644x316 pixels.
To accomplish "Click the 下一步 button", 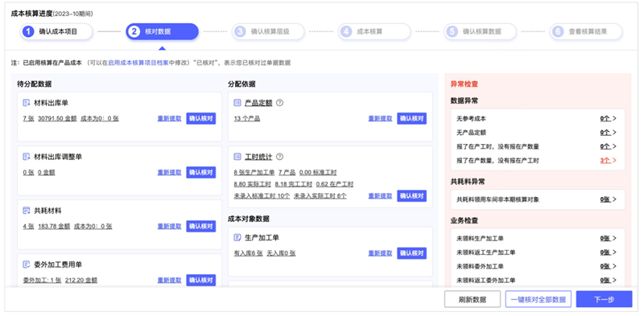I will point(605,299).
